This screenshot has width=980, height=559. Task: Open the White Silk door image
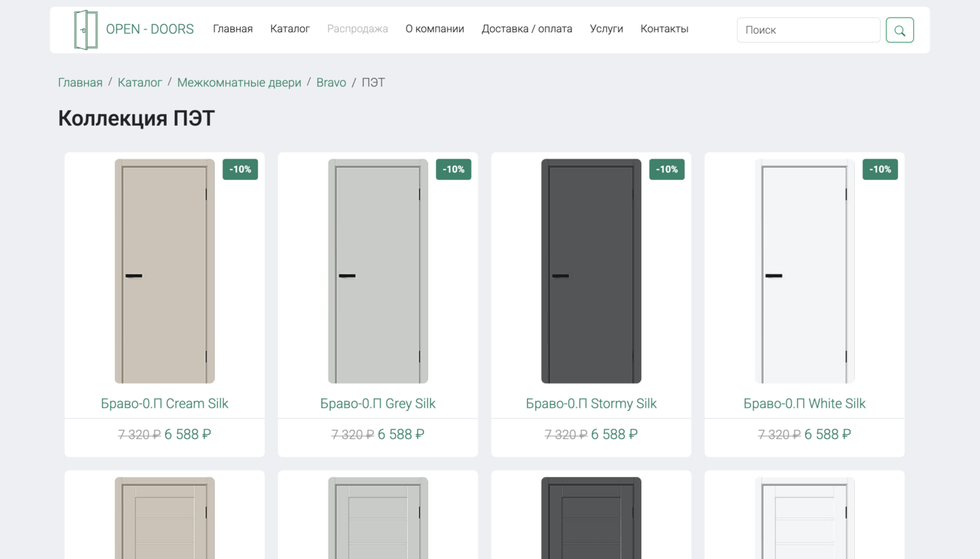[x=804, y=271]
